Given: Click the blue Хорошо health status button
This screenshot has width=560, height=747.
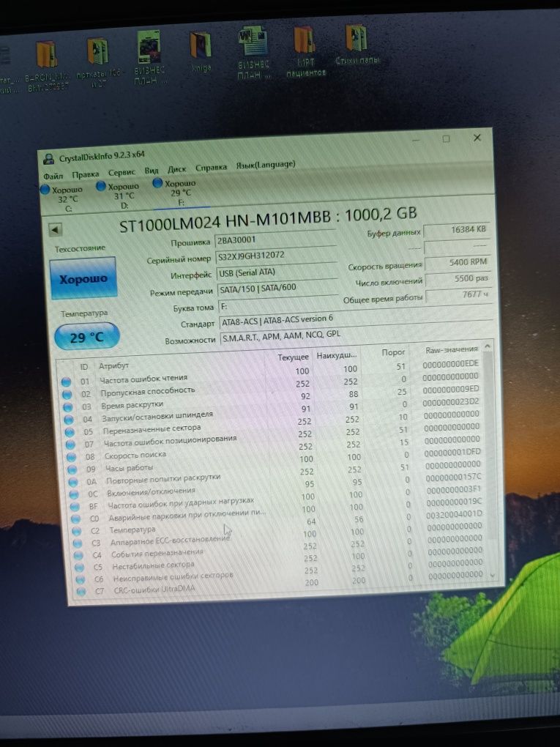Looking at the screenshot, I should pyautogui.click(x=83, y=279).
